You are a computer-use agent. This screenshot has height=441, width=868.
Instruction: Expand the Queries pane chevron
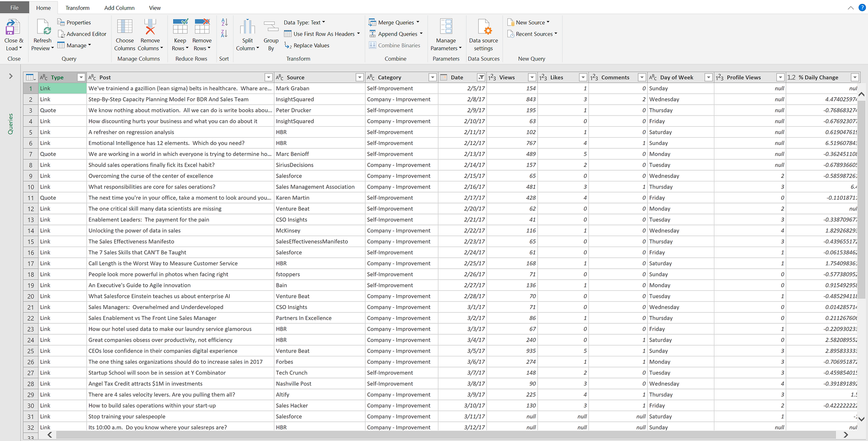click(11, 76)
